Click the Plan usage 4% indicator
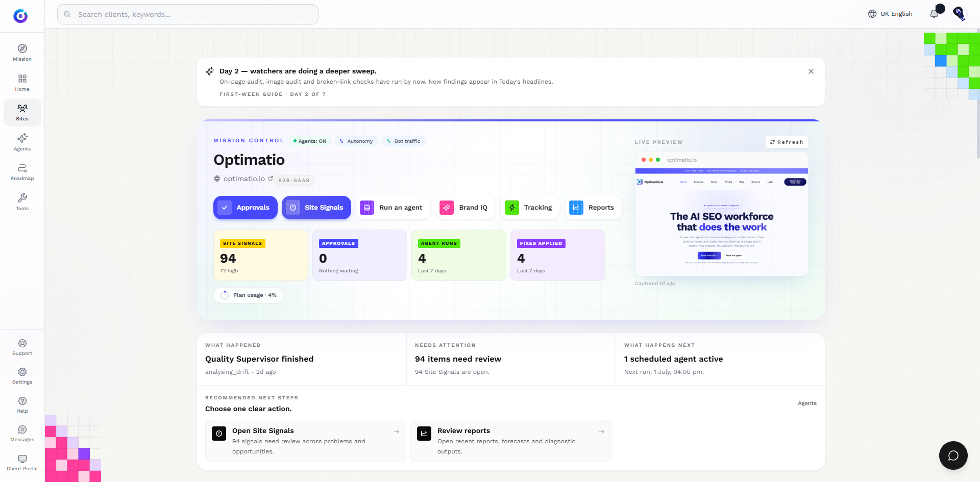The image size is (980, 482). [x=249, y=295]
